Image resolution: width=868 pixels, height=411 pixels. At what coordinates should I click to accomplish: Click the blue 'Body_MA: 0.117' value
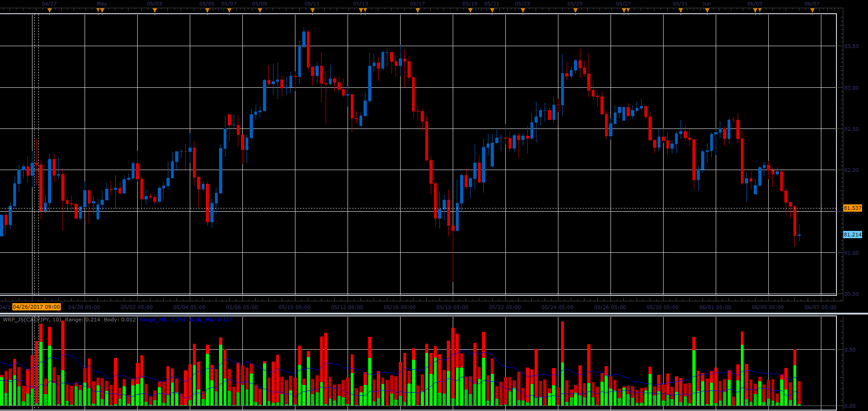(211, 320)
